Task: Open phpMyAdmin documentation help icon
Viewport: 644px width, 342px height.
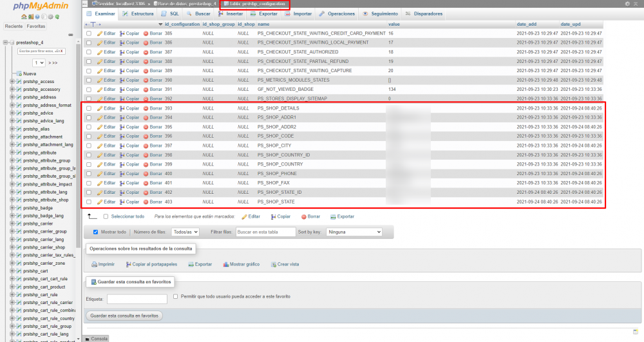Action: tap(37, 17)
